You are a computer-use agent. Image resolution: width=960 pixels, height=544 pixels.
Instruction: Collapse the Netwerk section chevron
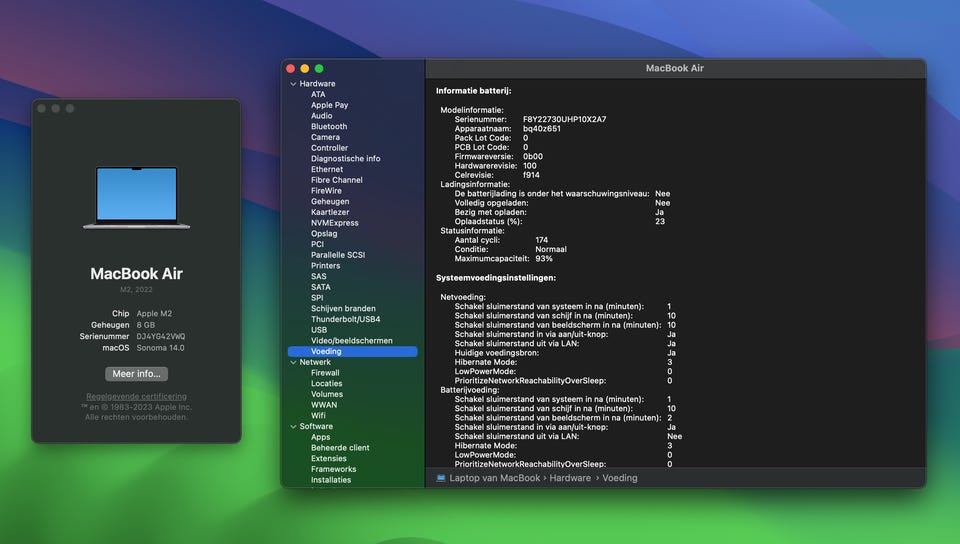[293, 362]
